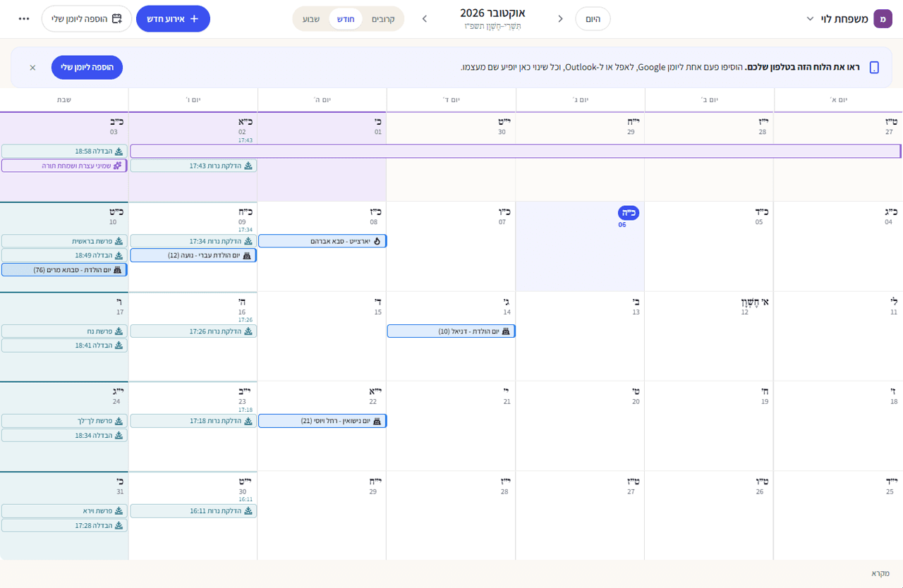Screen dimensions: 903x588
Task: Open the הדלקת נרות 17:34 entry
Action: click(x=193, y=241)
